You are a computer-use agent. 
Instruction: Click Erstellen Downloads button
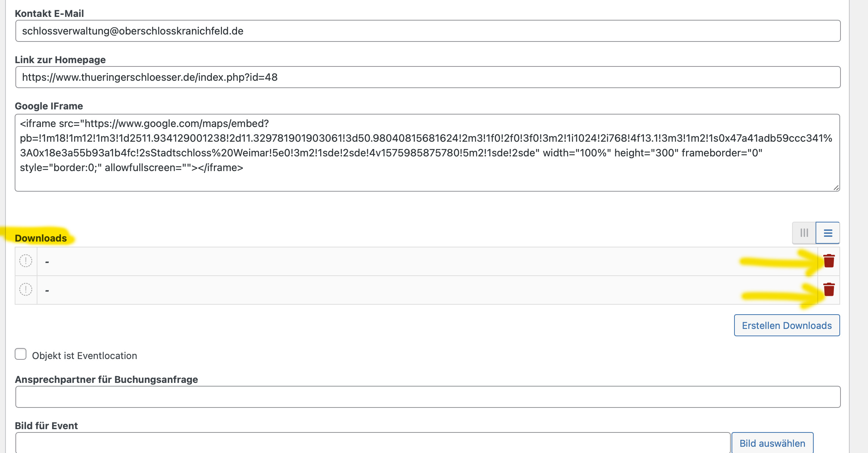point(787,325)
